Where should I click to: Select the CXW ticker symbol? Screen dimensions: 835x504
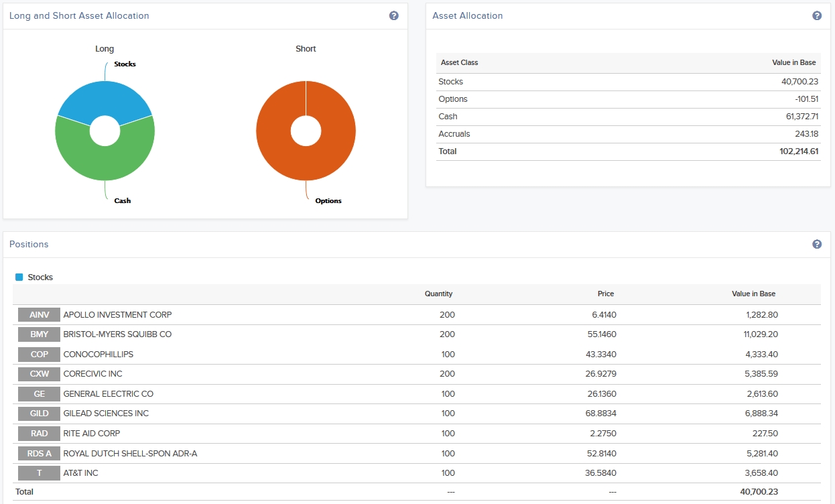point(40,374)
